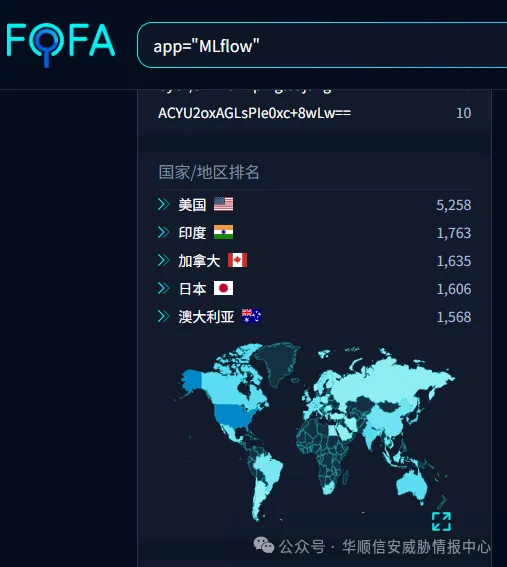Click the Canada flag icon
507x567 pixels.
point(238,260)
